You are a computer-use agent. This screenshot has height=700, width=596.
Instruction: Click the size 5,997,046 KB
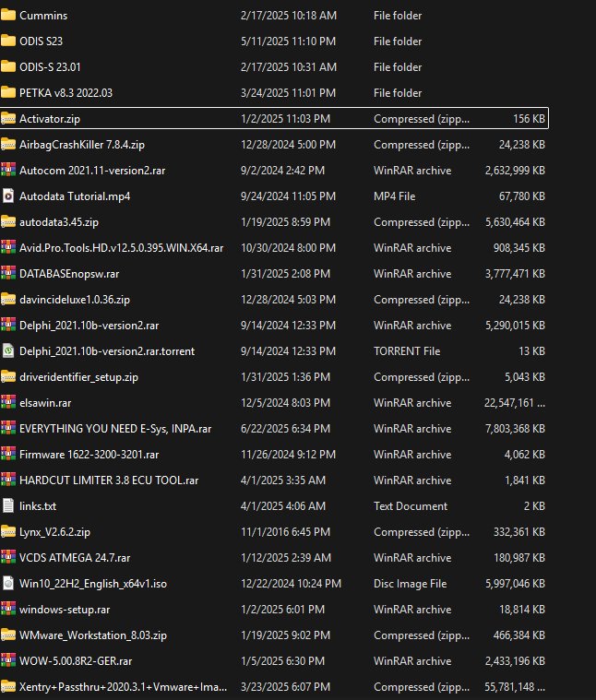(515, 584)
